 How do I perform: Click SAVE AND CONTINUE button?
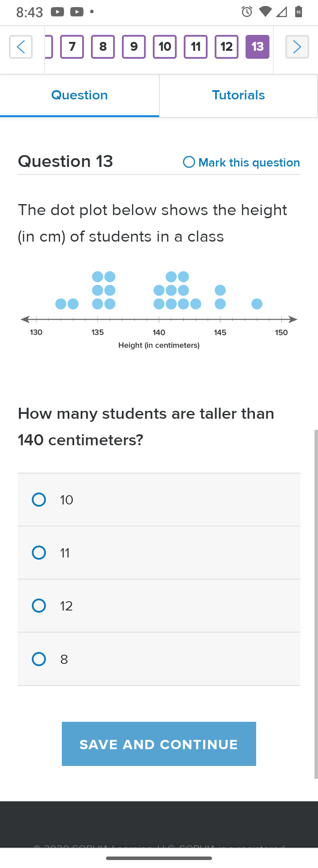pyautogui.click(x=159, y=744)
